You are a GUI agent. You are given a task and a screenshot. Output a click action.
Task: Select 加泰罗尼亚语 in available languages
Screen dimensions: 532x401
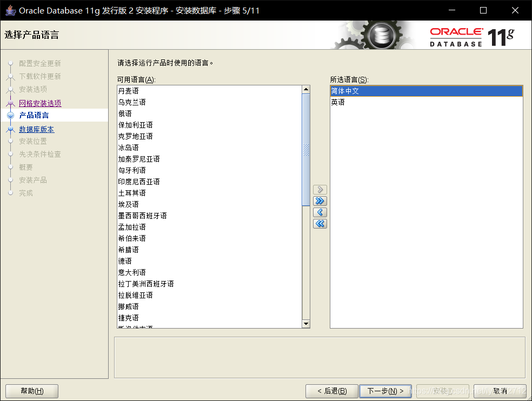(x=209, y=159)
